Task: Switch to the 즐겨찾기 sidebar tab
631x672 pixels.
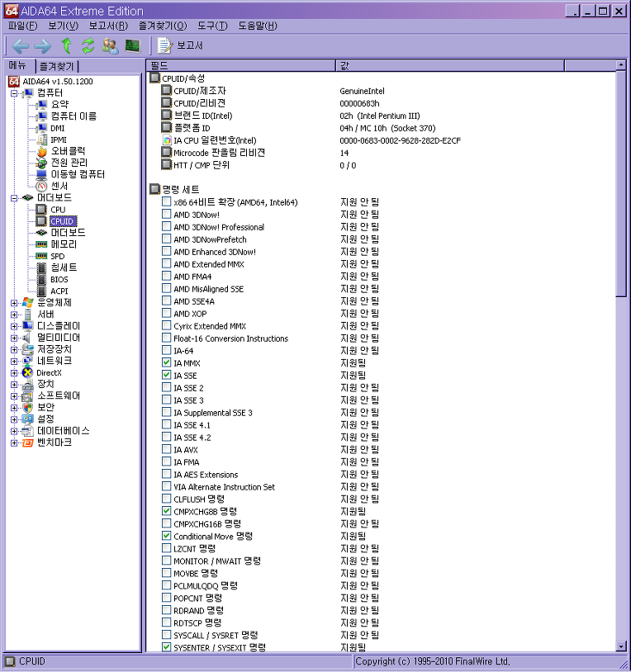Action: pyautogui.click(x=57, y=66)
